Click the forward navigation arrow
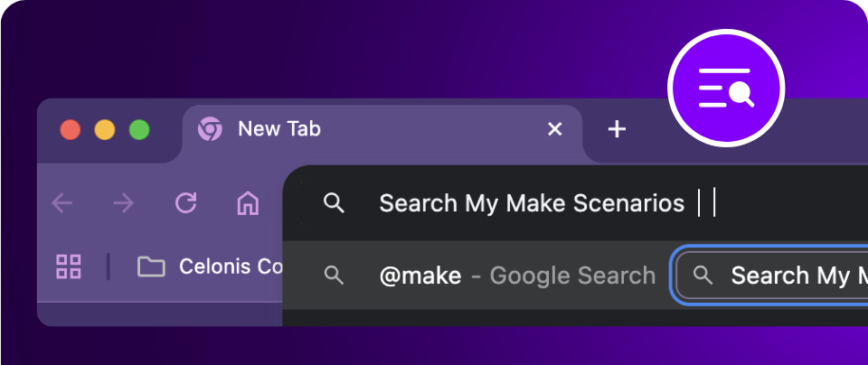Screen dimensions: 868x365 tap(123, 203)
